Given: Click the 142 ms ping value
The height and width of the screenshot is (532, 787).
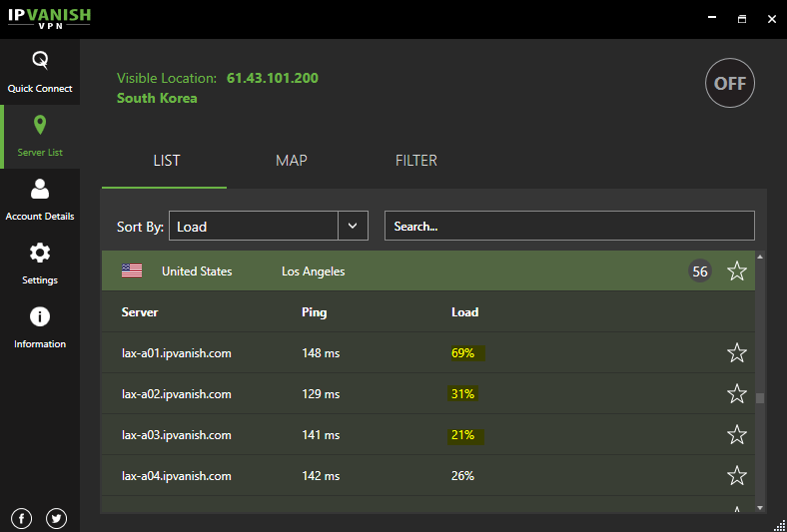Looking at the screenshot, I should (321, 476).
